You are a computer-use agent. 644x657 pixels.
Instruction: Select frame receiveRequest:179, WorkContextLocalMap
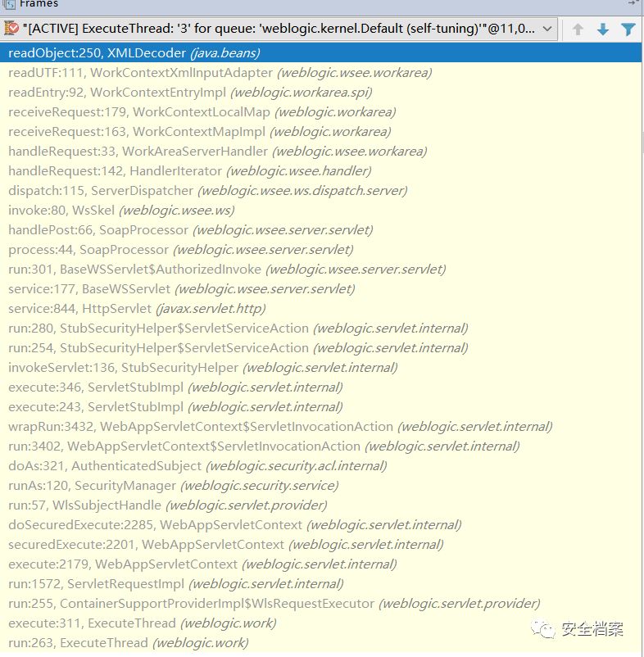(x=321, y=112)
